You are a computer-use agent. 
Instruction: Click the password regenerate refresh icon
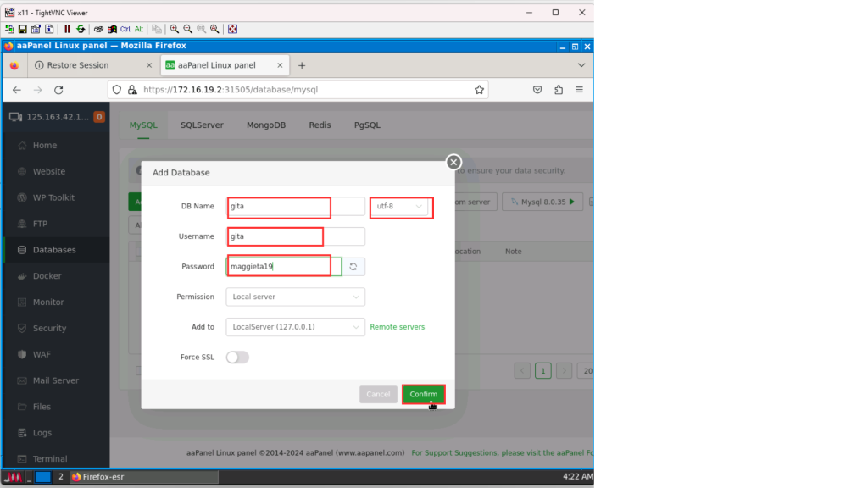point(353,267)
